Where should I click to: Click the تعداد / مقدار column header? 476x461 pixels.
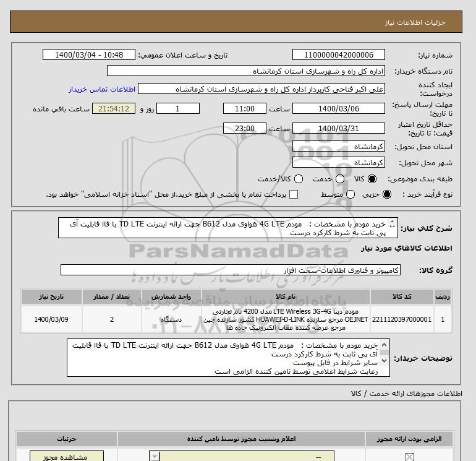pos(112,296)
